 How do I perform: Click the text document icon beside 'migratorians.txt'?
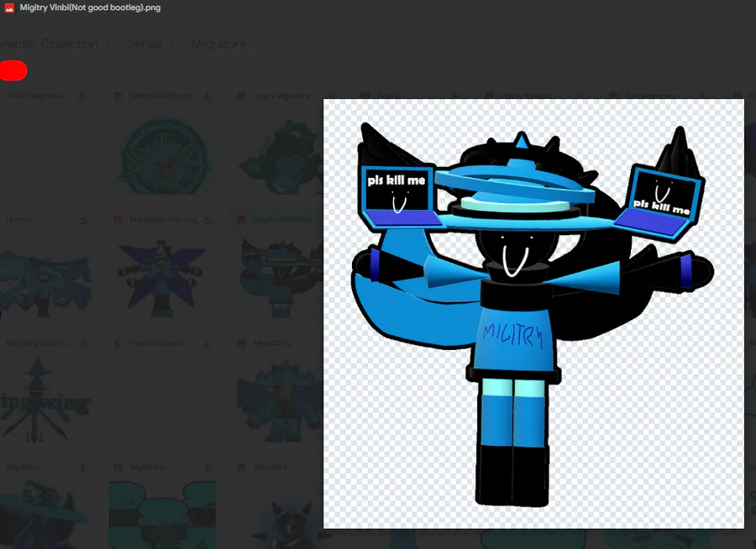coord(118,343)
